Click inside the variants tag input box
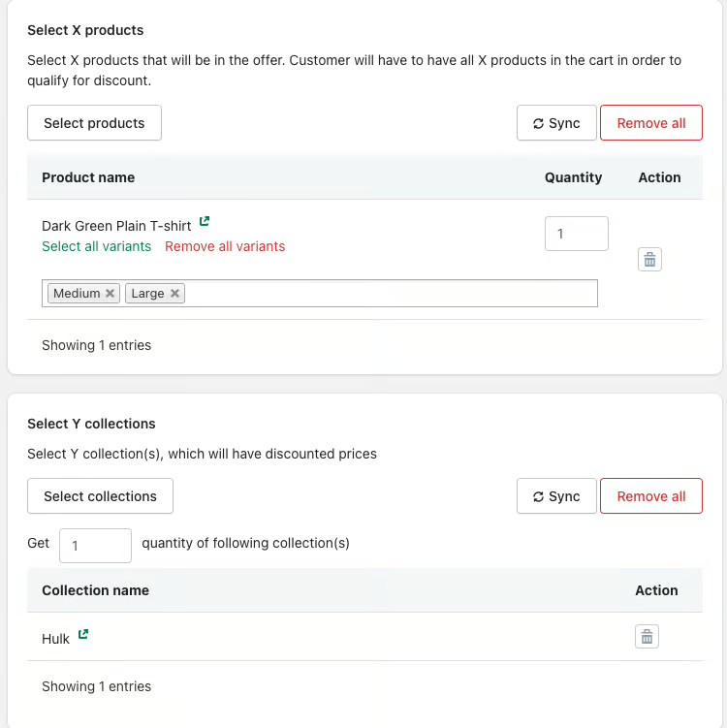The height and width of the screenshot is (728, 727). pyautogui.click(x=388, y=294)
